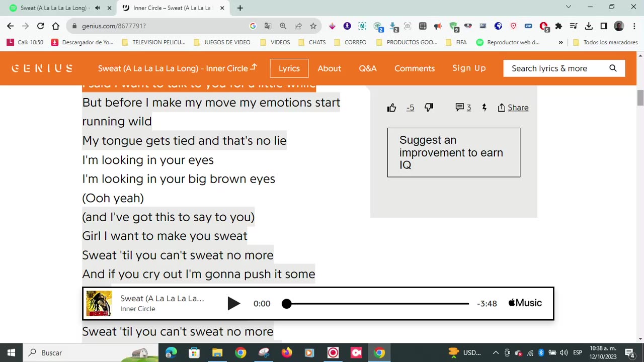
Task: Open the media control playlist icon in toolbar
Action: [x=574, y=26]
